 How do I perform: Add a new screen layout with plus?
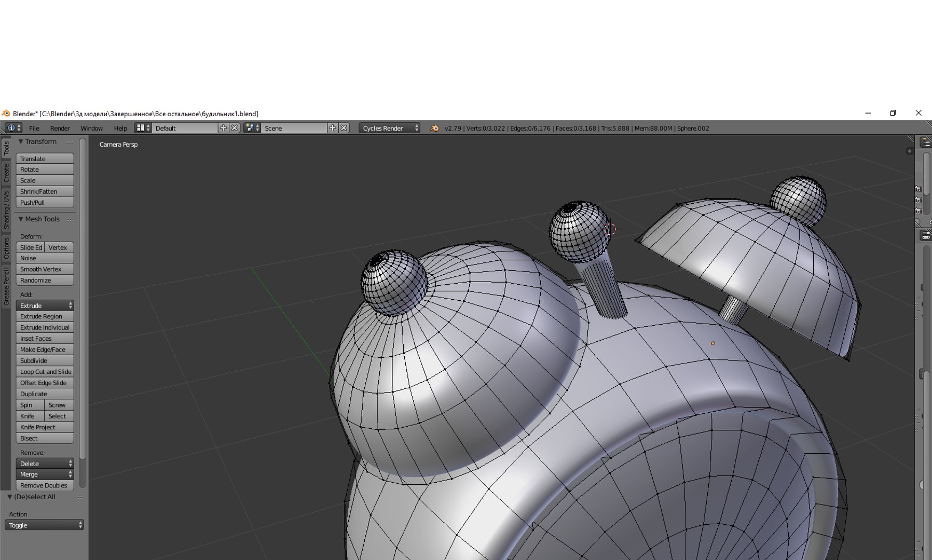[223, 128]
